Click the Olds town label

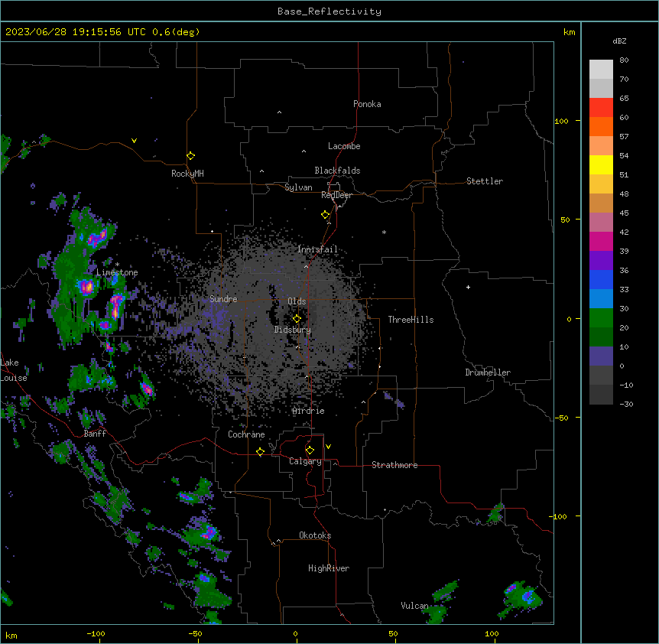coord(297,301)
